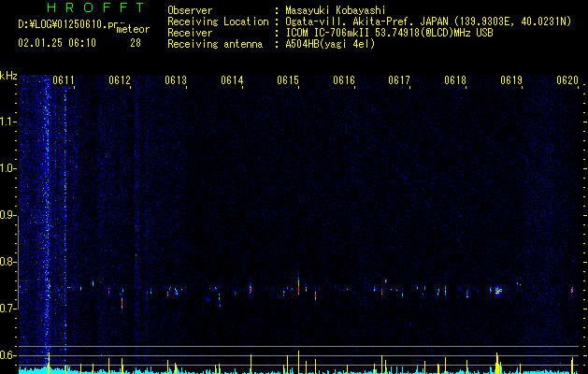Click the bright meteor echo burst before 0619
Screen dimensions: 588x374
(497, 291)
